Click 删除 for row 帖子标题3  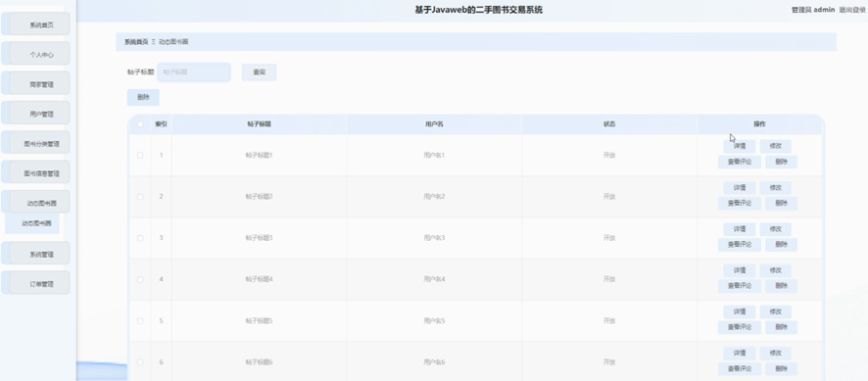(781, 245)
